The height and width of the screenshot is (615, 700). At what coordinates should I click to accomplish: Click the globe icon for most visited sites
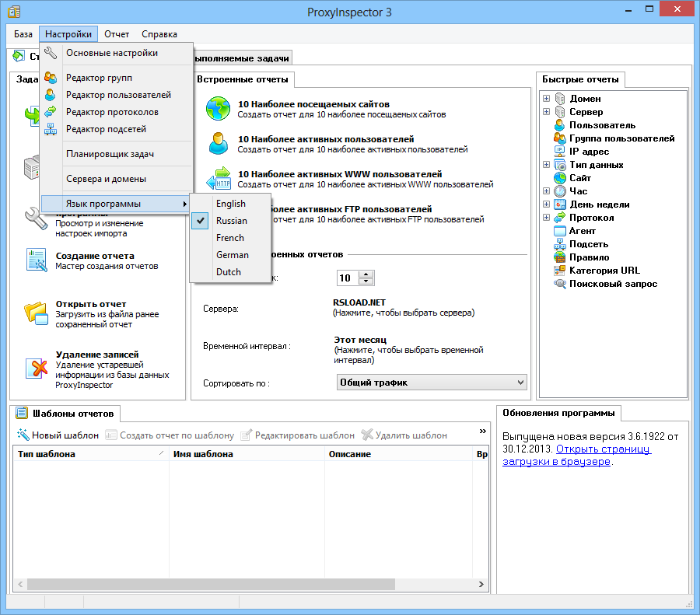(x=219, y=108)
